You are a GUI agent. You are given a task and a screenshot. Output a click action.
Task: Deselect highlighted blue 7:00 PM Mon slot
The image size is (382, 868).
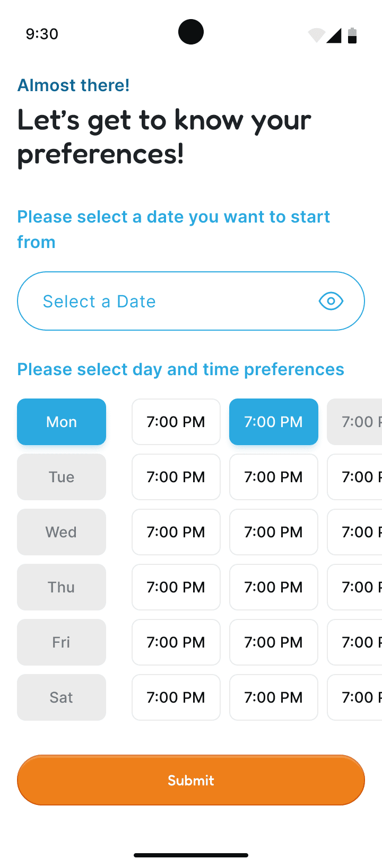click(274, 422)
